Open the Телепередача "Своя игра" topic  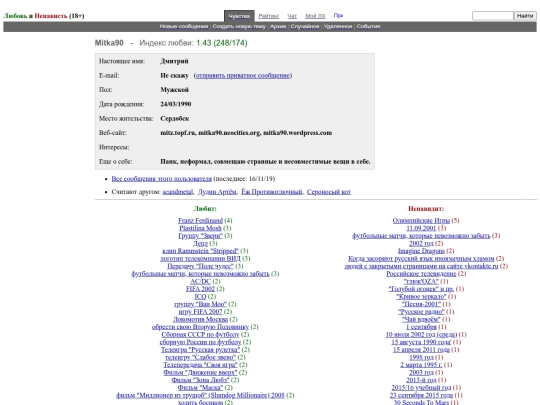click(200, 364)
